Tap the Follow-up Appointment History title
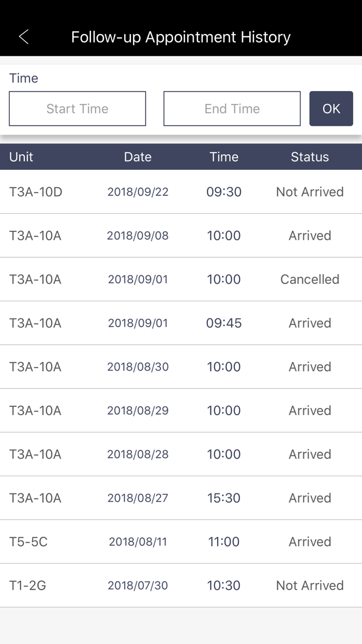 click(180, 37)
